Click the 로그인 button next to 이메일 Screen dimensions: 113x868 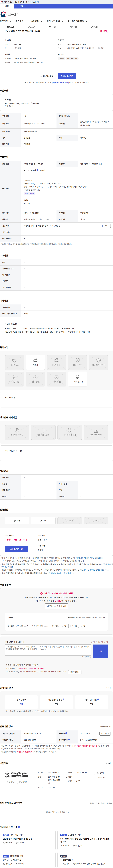coord(83,626)
